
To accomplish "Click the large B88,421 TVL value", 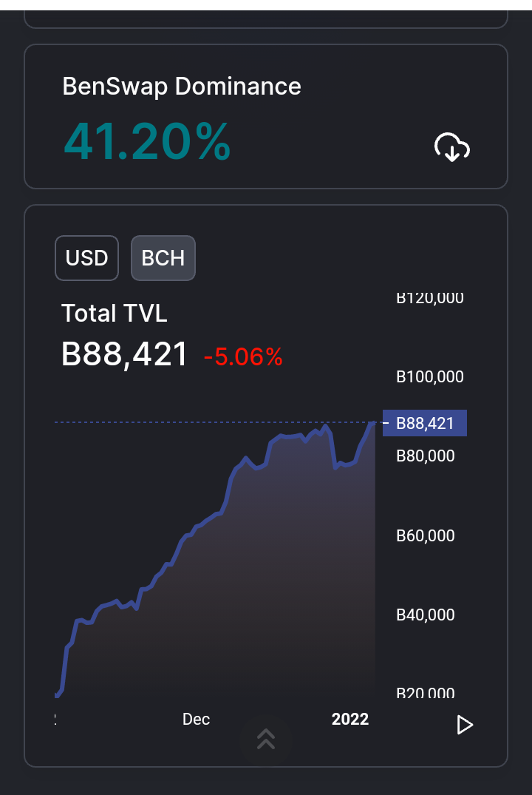I will coord(125,354).
